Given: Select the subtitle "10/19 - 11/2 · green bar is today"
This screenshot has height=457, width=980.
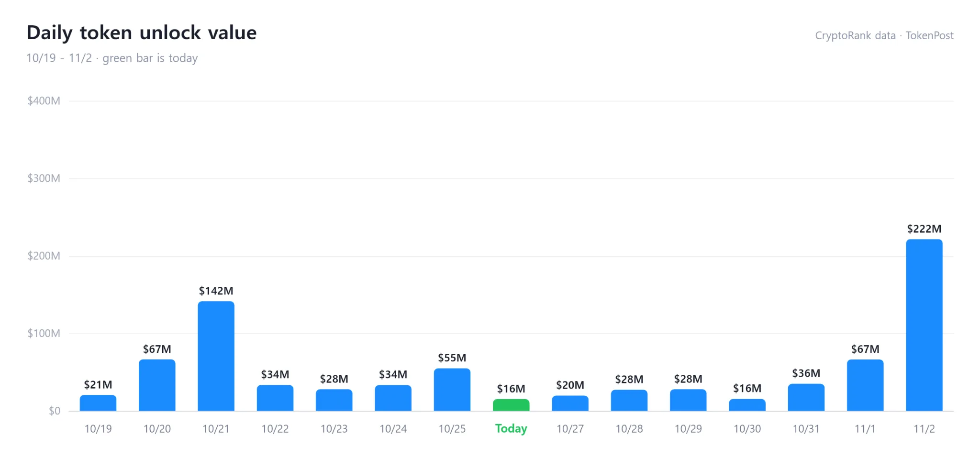Looking at the screenshot, I should [x=112, y=58].
